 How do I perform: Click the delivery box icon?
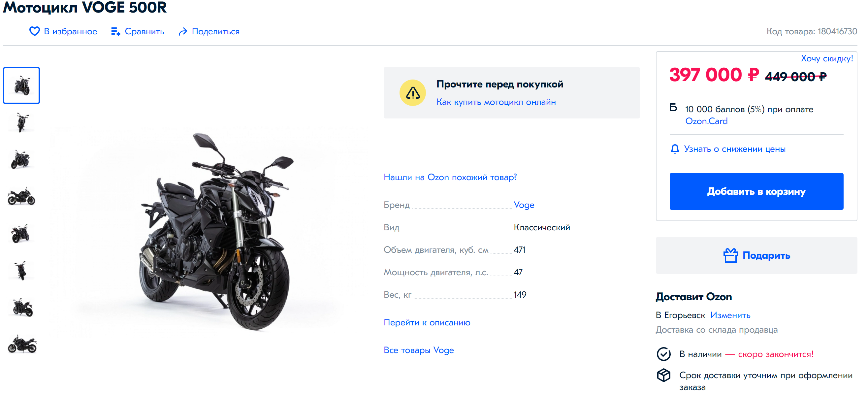pos(663,375)
